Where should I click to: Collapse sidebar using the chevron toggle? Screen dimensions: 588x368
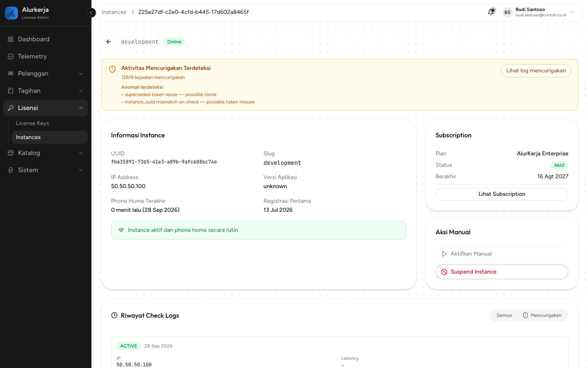pyautogui.click(x=91, y=13)
